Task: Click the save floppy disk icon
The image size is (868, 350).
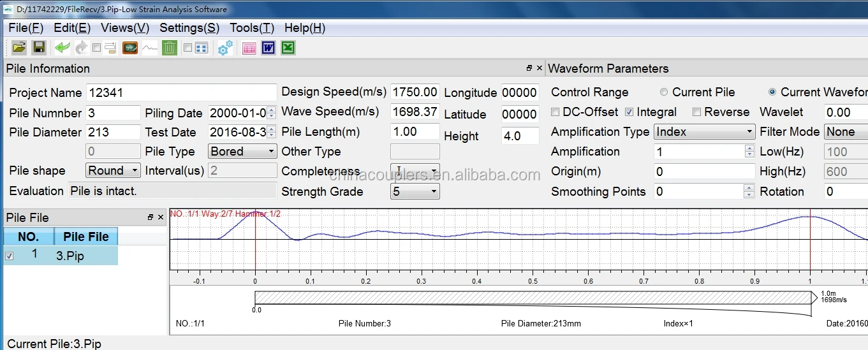Action: [x=39, y=48]
